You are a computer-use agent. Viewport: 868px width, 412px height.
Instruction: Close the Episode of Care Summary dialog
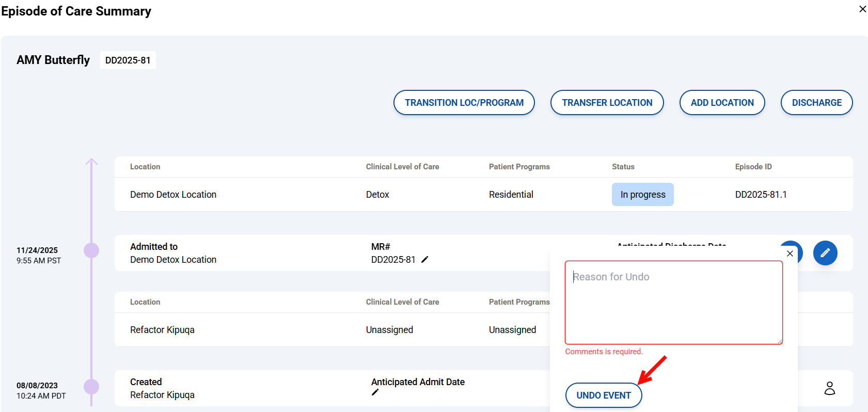[x=862, y=9]
